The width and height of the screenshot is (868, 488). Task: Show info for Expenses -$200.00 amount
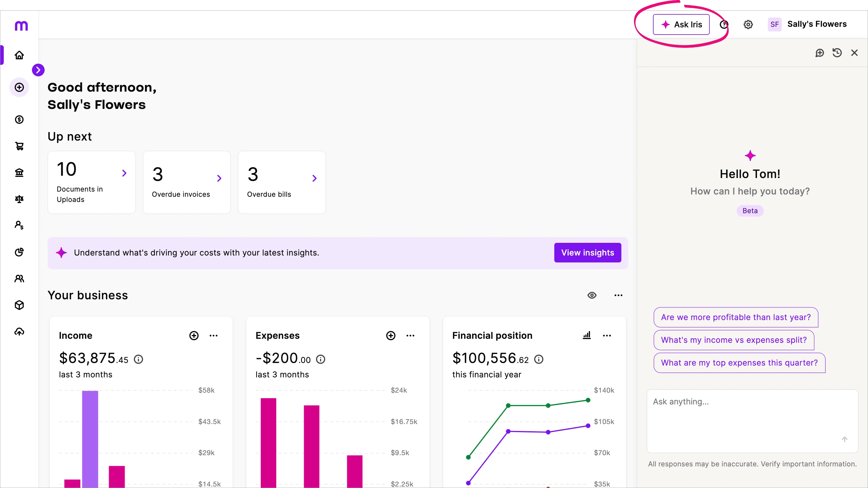coord(321,360)
